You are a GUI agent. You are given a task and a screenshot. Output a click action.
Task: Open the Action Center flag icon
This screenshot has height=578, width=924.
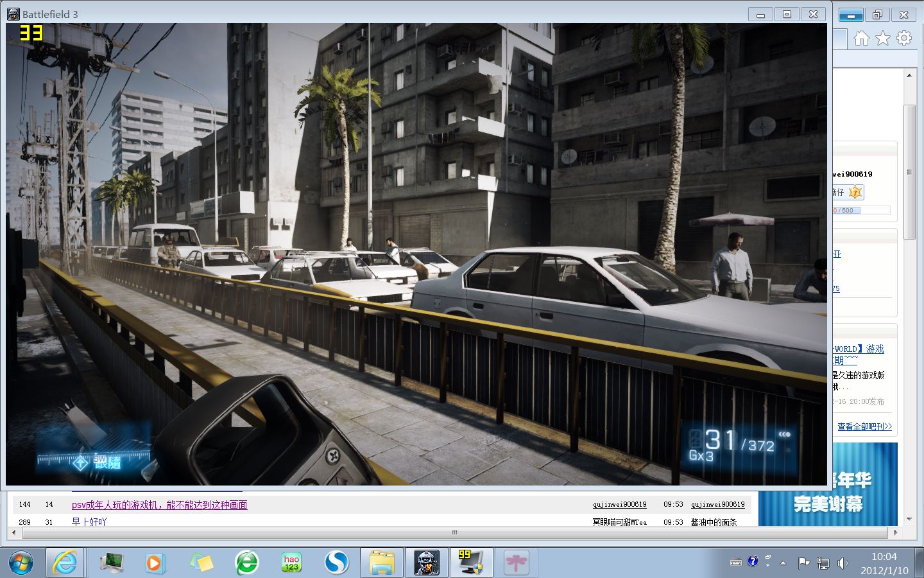(803, 563)
